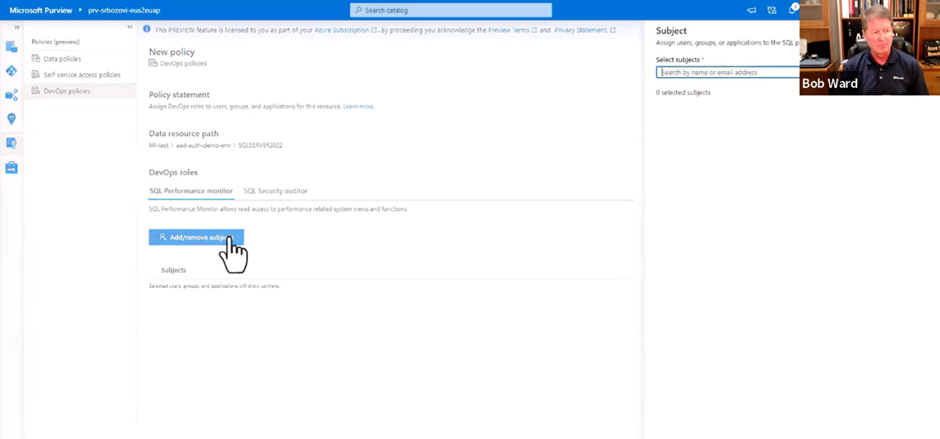Click Learn more in Policy statement
940x439 pixels.
[x=358, y=106]
